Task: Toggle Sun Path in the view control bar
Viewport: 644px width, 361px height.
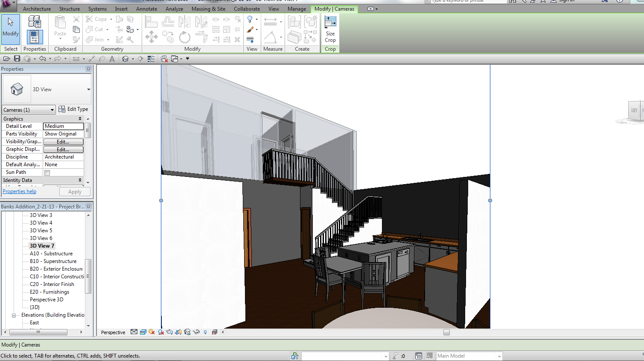Action: tap(152, 332)
